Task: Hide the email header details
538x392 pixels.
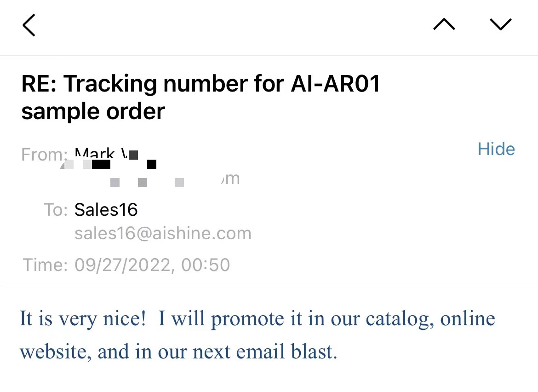Action: coord(496,150)
